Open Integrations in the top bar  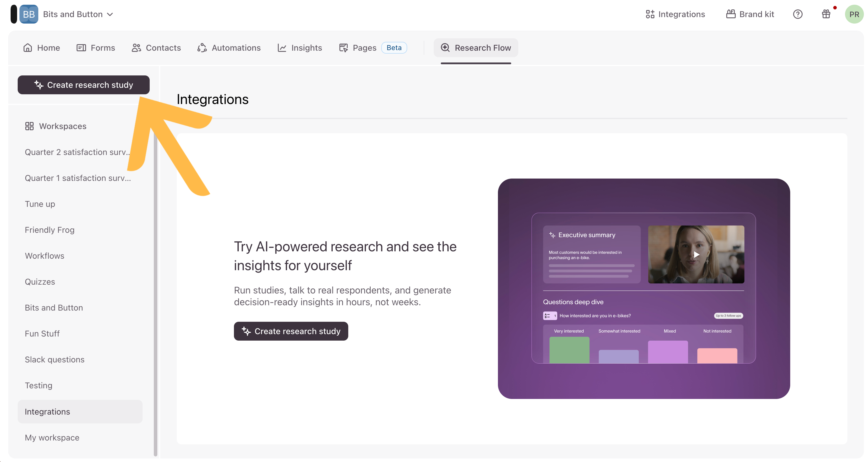coord(675,14)
